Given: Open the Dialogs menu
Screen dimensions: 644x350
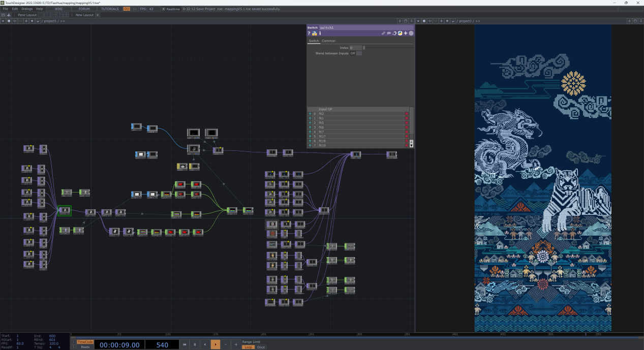Looking at the screenshot, I should pyautogui.click(x=27, y=9).
